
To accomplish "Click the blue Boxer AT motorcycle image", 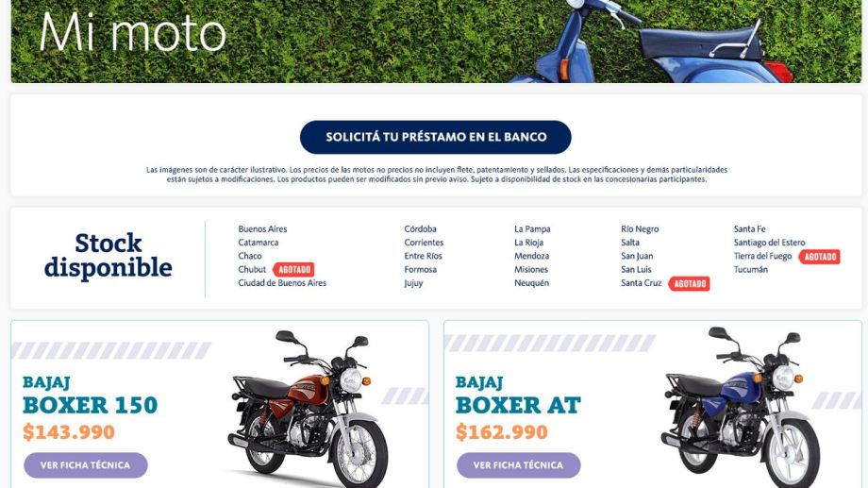I will click(x=741, y=407).
